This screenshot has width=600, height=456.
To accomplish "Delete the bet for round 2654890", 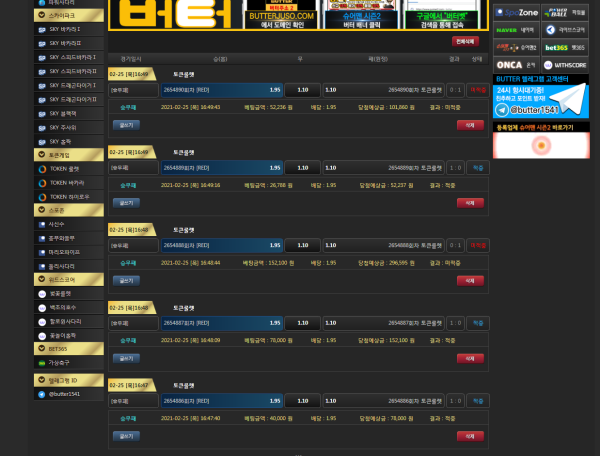I will point(469,125).
